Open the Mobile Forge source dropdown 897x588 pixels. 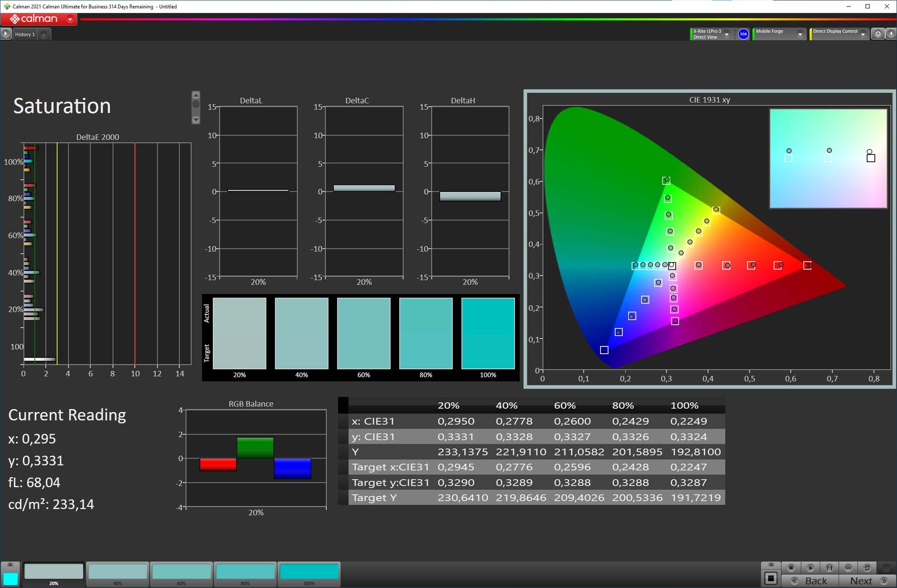[800, 34]
